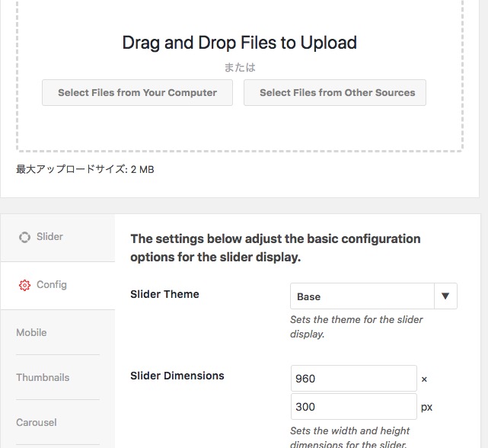Screen dimensions: 488x448
Task: Click the Slider Theme field label
Action: point(164,294)
